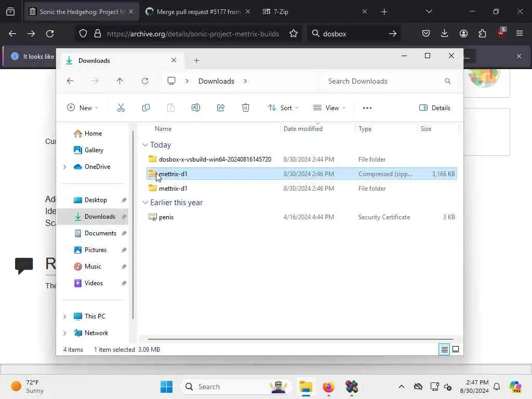This screenshot has height=399, width=532.
Task: Sort by Size column header
Action: (426, 129)
